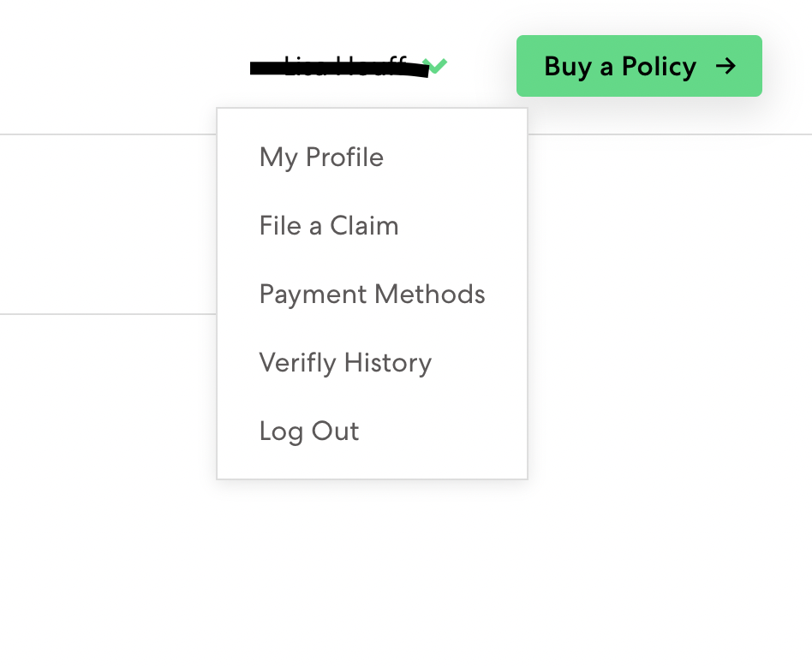
Task: Click the "Buy a Policy" label text
Action: (620, 66)
